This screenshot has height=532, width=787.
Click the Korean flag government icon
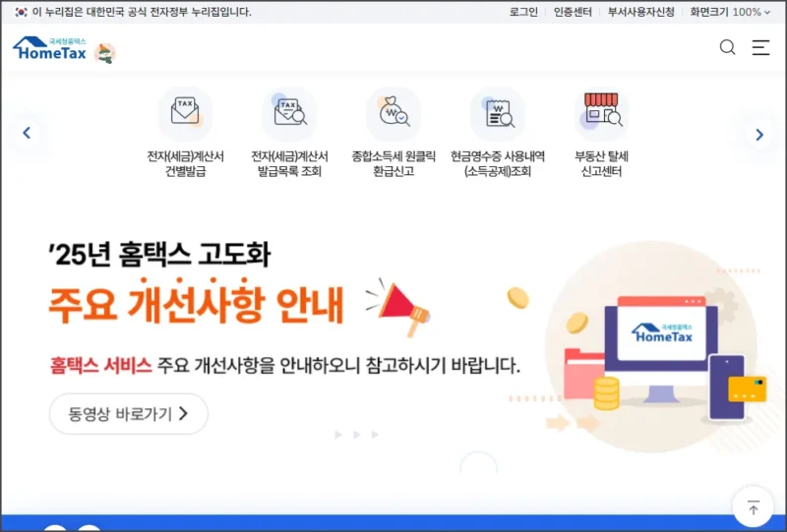click(x=21, y=12)
